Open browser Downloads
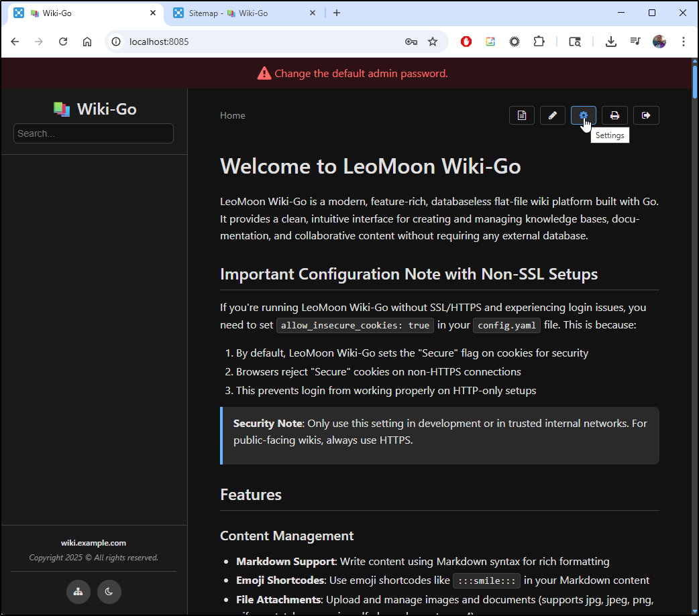The image size is (699, 616). pos(611,42)
